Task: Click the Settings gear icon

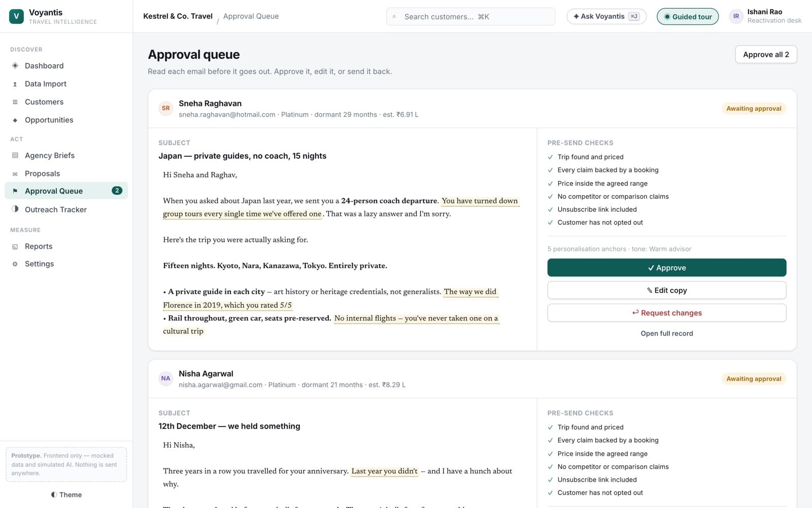Action: click(15, 264)
